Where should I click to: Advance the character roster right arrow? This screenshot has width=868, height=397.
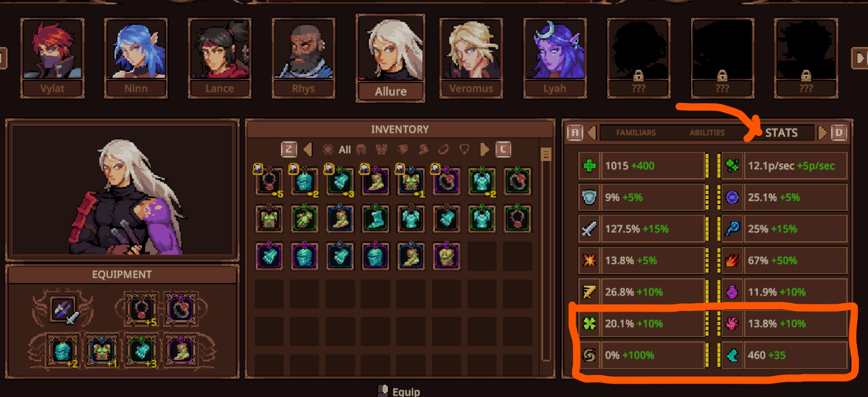860,58
